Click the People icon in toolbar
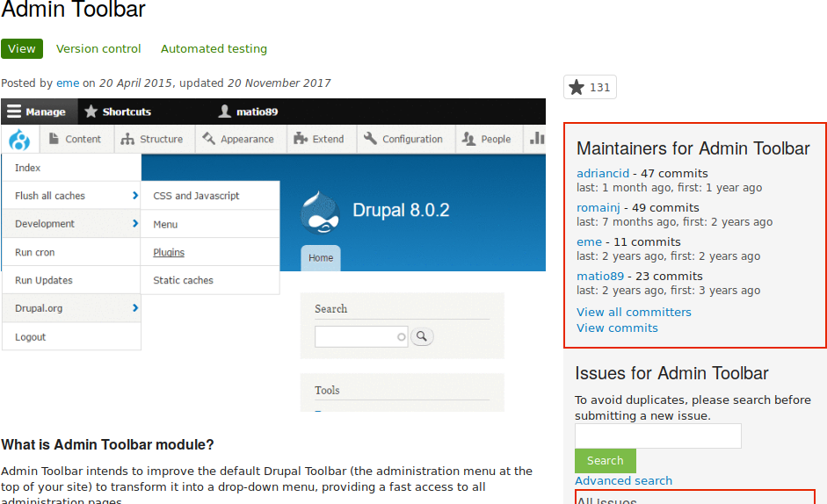The height and width of the screenshot is (504, 827). pos(468,139)
